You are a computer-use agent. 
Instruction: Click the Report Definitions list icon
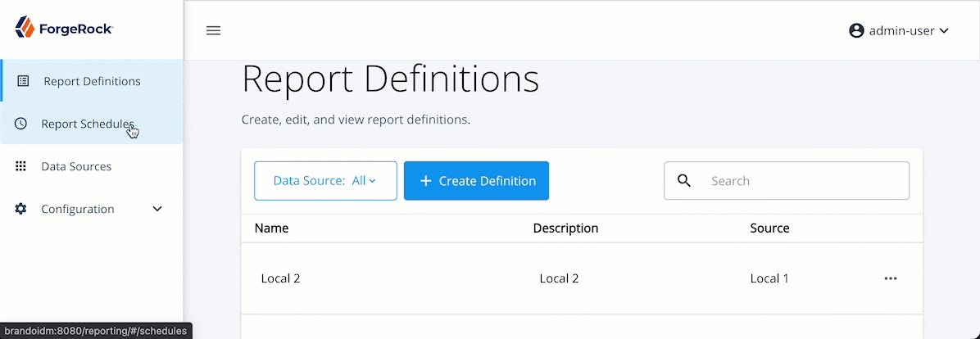(23, 81)
